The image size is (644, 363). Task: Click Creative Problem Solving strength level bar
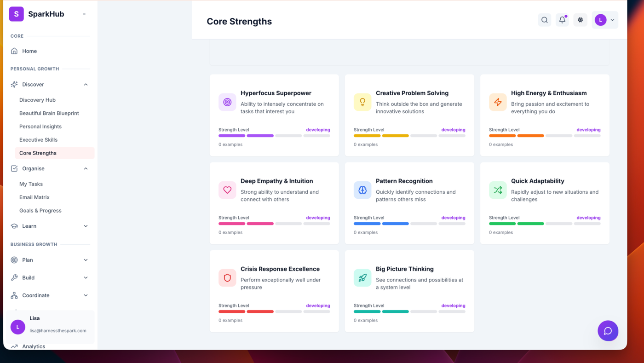click(x=409, y=136)
